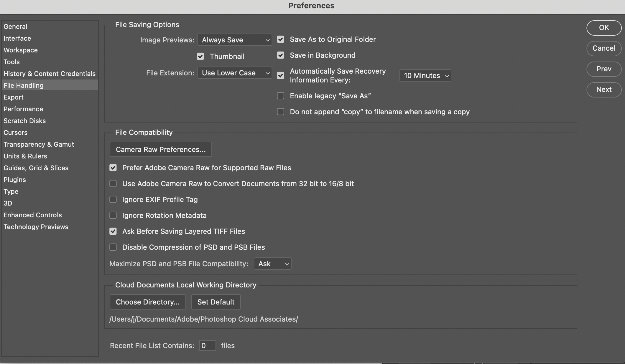The image size is (625, 364).
Task: Check Do not append "copy" to filename
Action: point(280,112)
